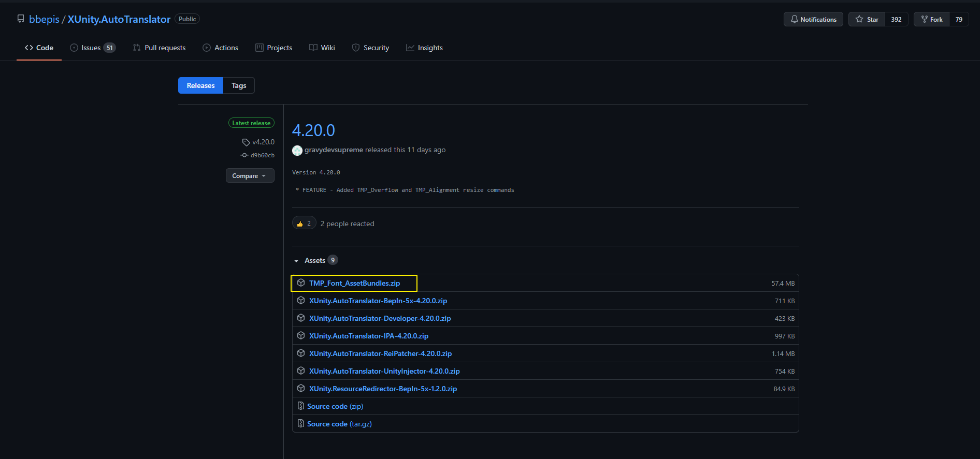Click the v4.20.0 tag icon
This screenshot has width=980, height=459.
[x=246, y=142]
